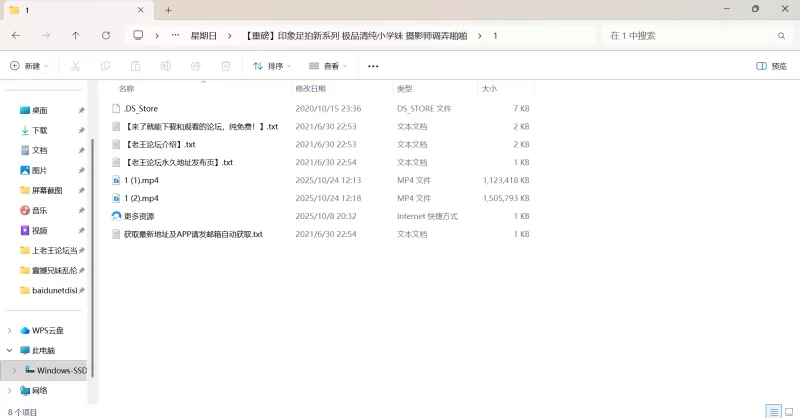The image size is (800, 418).
Task: Go up one folder level
Action: [x=76, y=35]
